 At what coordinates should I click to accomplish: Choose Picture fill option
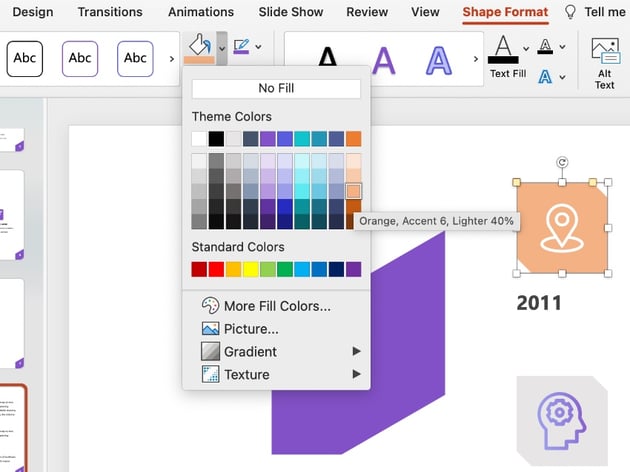coord(251,329)
